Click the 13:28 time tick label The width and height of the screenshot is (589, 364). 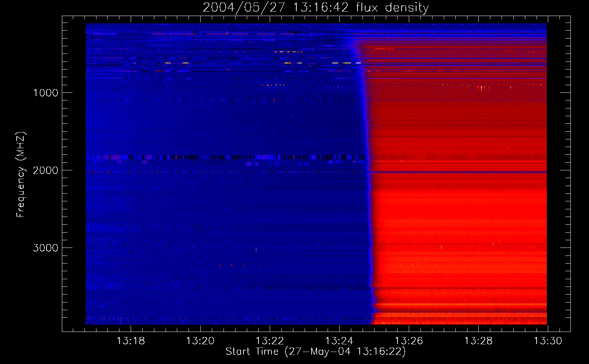(478, 341)
